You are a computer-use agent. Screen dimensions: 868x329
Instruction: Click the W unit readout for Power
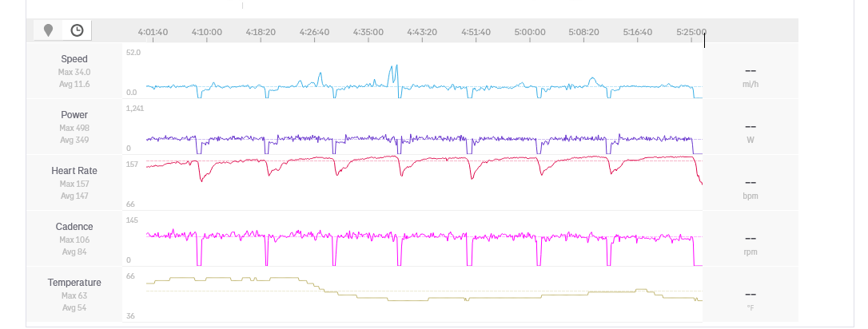(x=751, y=141)
